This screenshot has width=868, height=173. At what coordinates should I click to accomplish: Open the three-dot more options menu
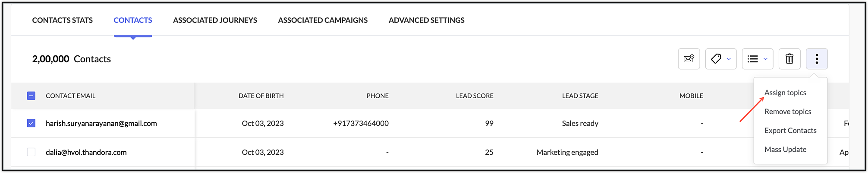click(x=816, y=59)
